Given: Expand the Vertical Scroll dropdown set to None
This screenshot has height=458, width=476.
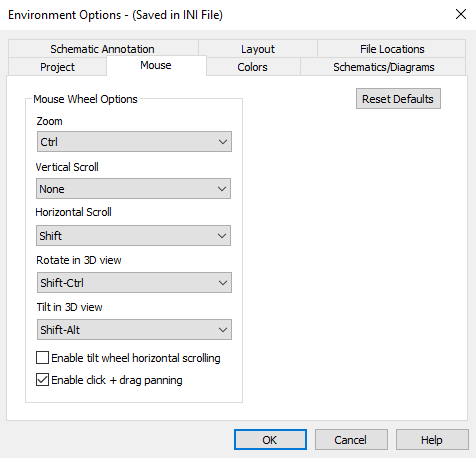Looking at the screenshot, I should click(x=133, y=189).
